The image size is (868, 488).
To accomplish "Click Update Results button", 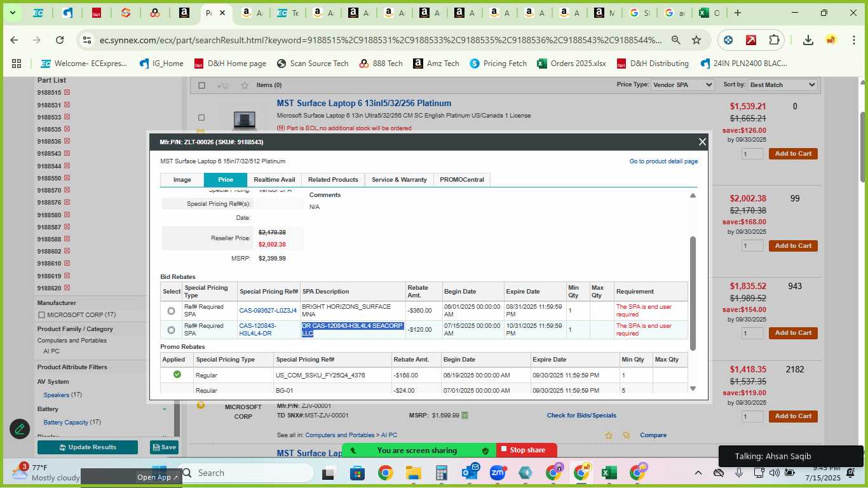I will tap(88, 447).
